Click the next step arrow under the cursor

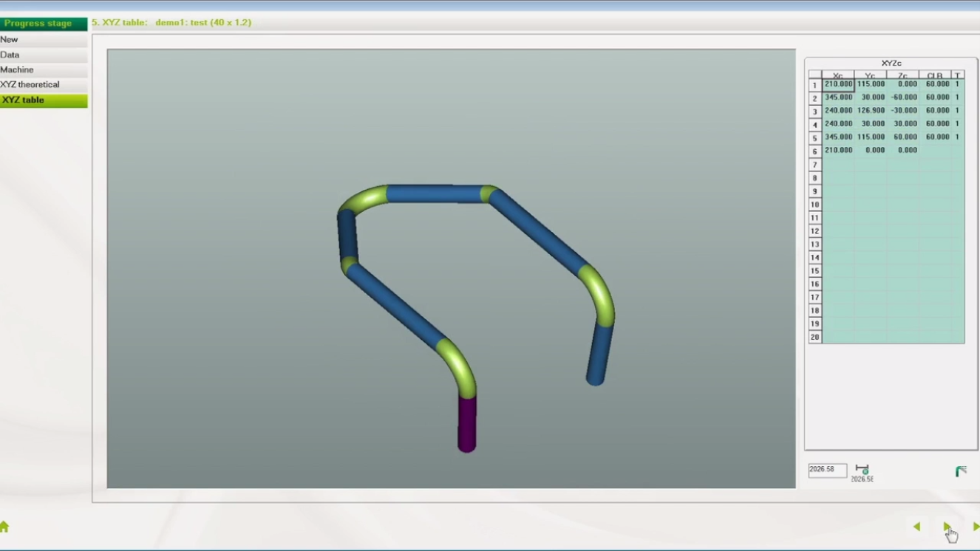[947, 527]
